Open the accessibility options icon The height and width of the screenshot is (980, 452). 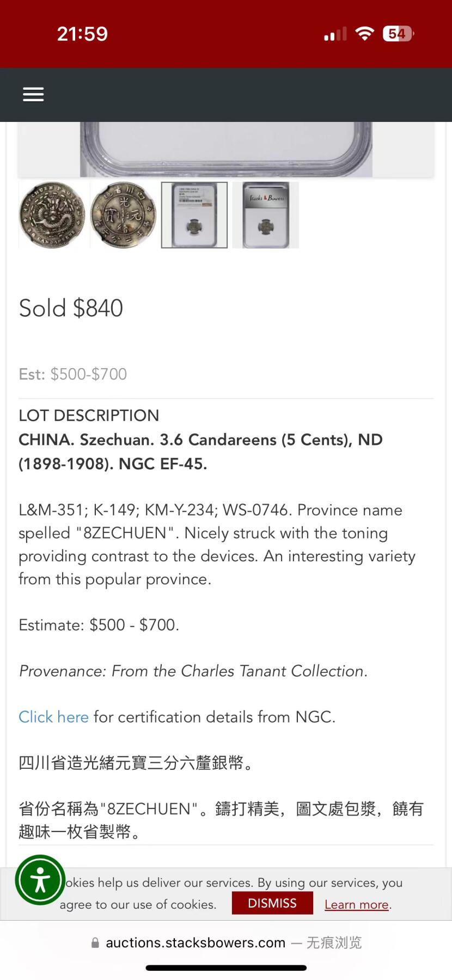[x=40, y=880]
